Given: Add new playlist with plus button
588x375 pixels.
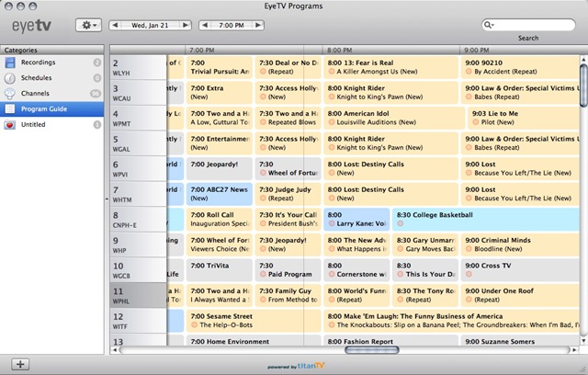Looking at the screenshot, I should click(20, 364).
